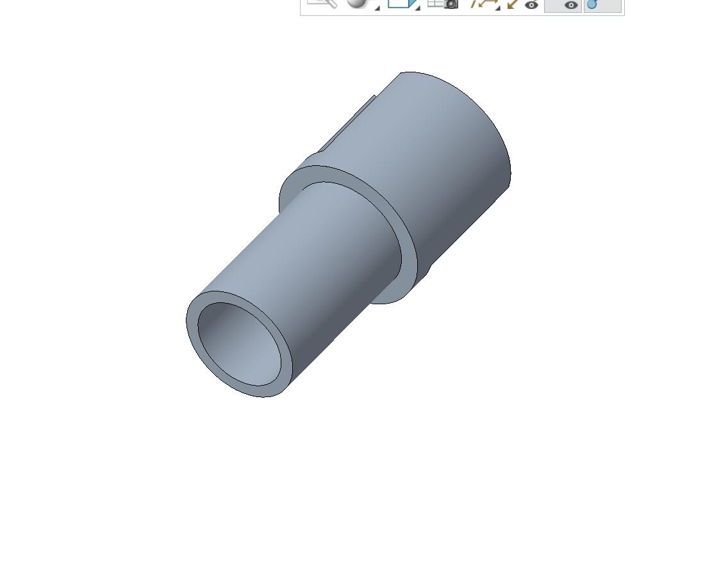
Task: Select the shaded sphere display style icon
Action: (357, 4)
